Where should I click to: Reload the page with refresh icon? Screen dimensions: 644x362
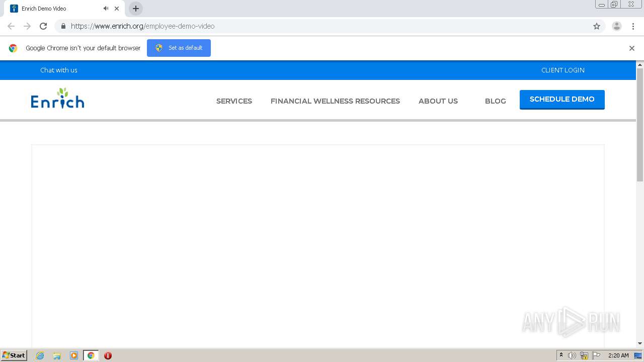click(x=43, y=26)
